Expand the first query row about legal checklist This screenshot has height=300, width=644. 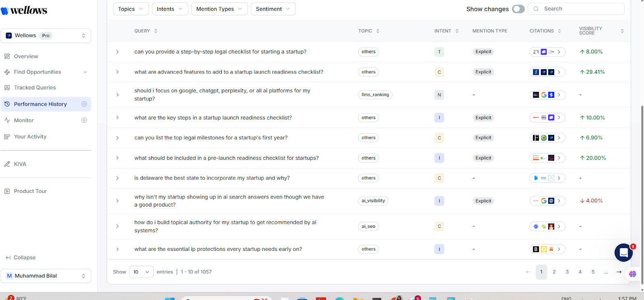coord(118,52)
